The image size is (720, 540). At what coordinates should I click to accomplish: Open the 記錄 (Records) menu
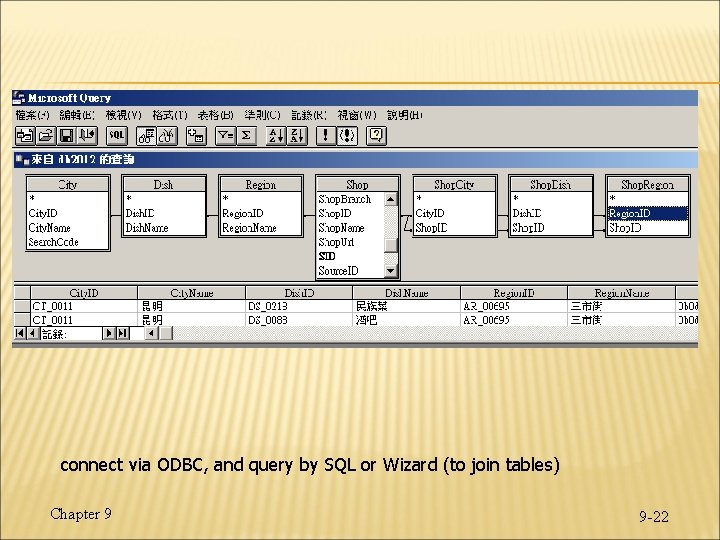(309, 115)
